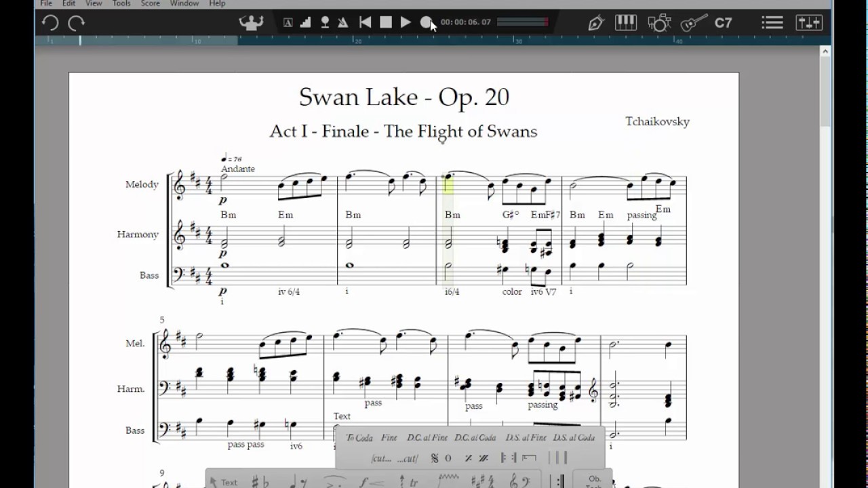The height and width of the screenshot is (488, 868).
Task: Rewind playback to the beginning
Action: 365,22
